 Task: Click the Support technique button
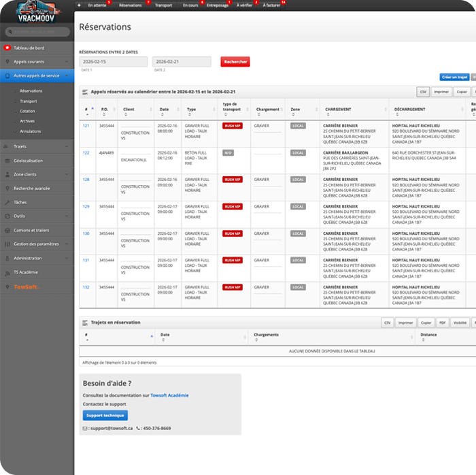coord(105,416)
